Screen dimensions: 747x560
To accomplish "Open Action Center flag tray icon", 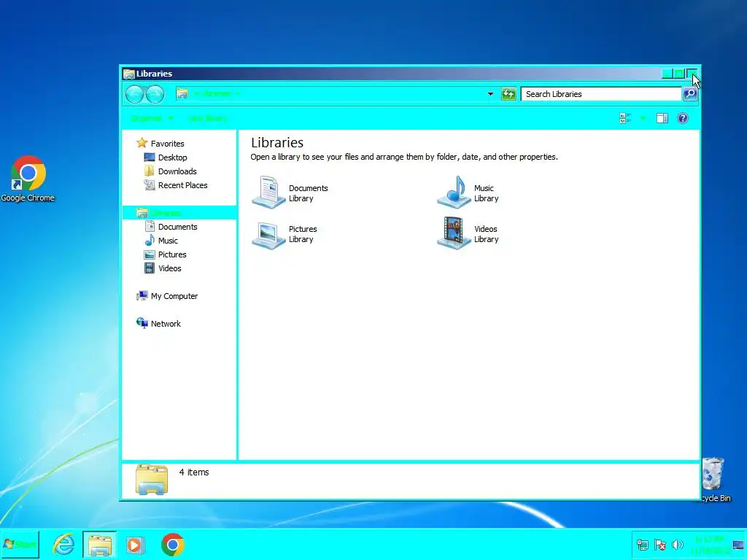I will tap(659, 544).
